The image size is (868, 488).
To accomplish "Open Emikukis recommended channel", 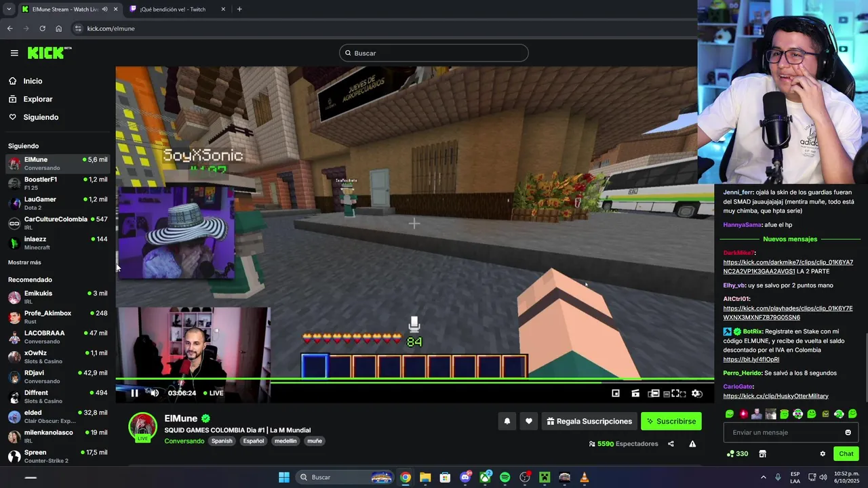I will click(58, 297).
